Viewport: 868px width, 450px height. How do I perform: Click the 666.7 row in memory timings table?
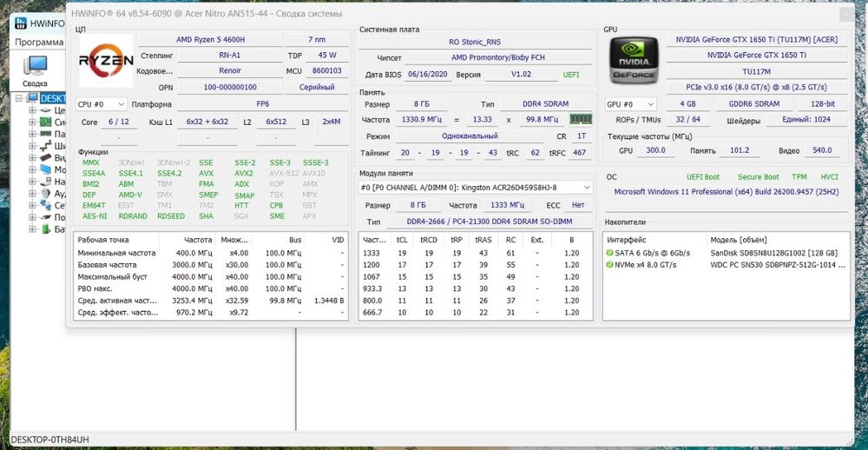476,313
